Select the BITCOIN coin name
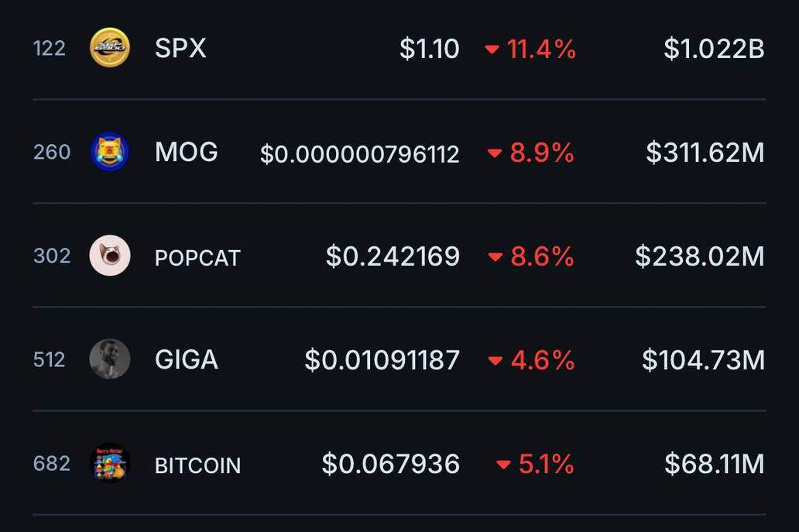The image size is (799, 532). 197,465
